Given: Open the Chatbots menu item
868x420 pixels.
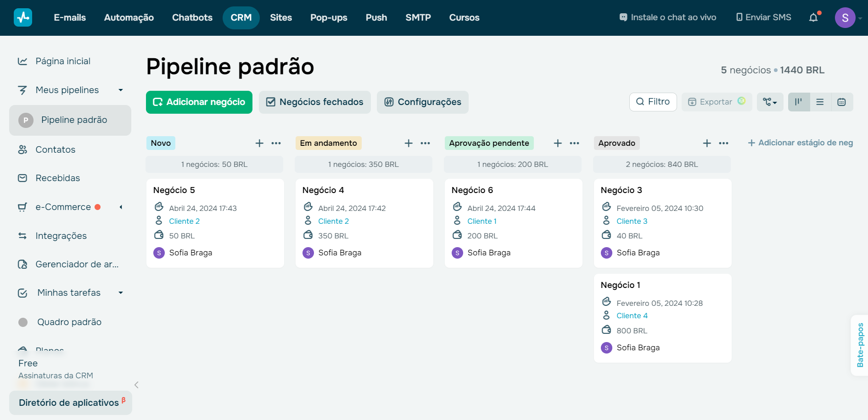Looking at the screenshot, I should point(192,17).
